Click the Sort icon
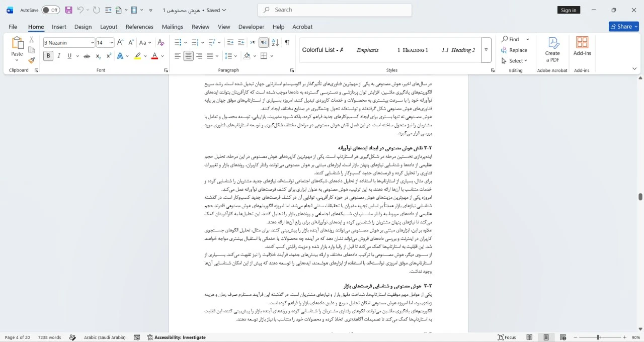644x342 pixels. [x=276, y=43]
